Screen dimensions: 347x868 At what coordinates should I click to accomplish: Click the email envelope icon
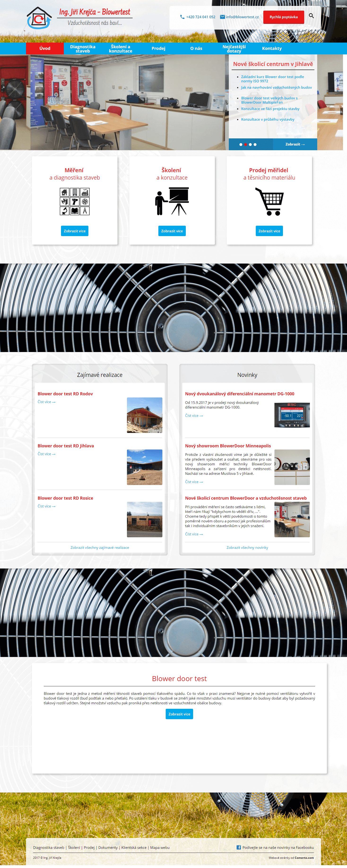[x=222, y=17]
